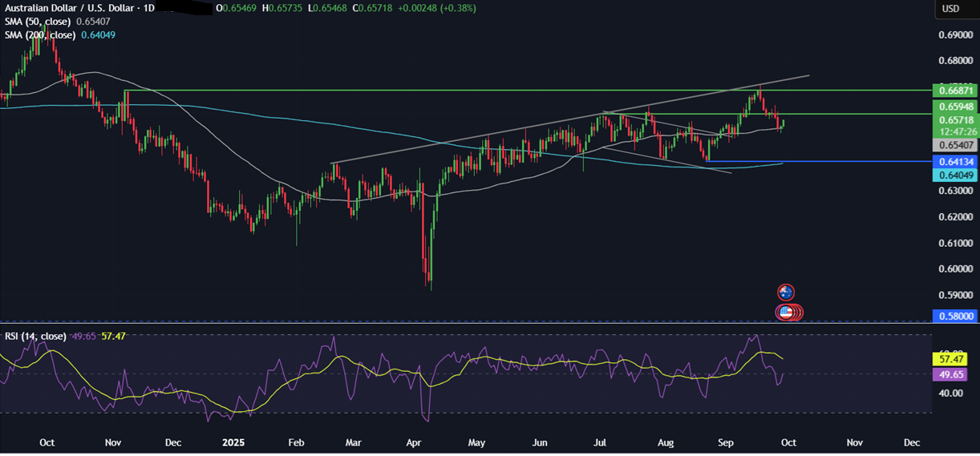The height and width of the screenshot is (456, 980).
Task: Click the blue 0.58000 price level label
Action: 954,317
